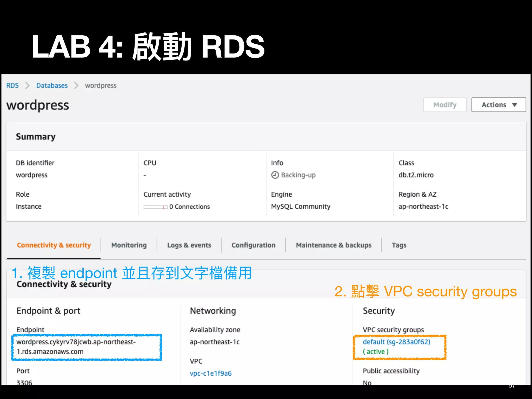Select the Connectivity & security tab
Image resolution: width=532 pixels, height=399 pixels.
(54, 245)
